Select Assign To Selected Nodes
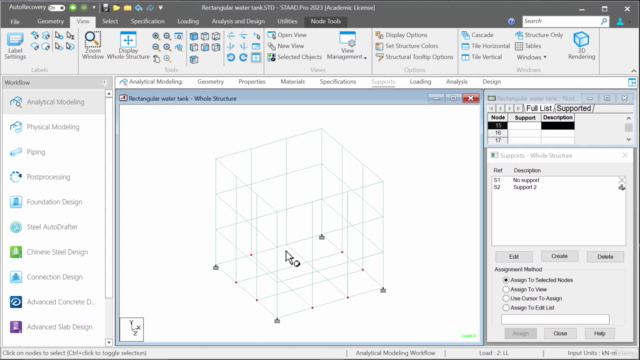Screen dimensions: 640x360 [506, 280]
